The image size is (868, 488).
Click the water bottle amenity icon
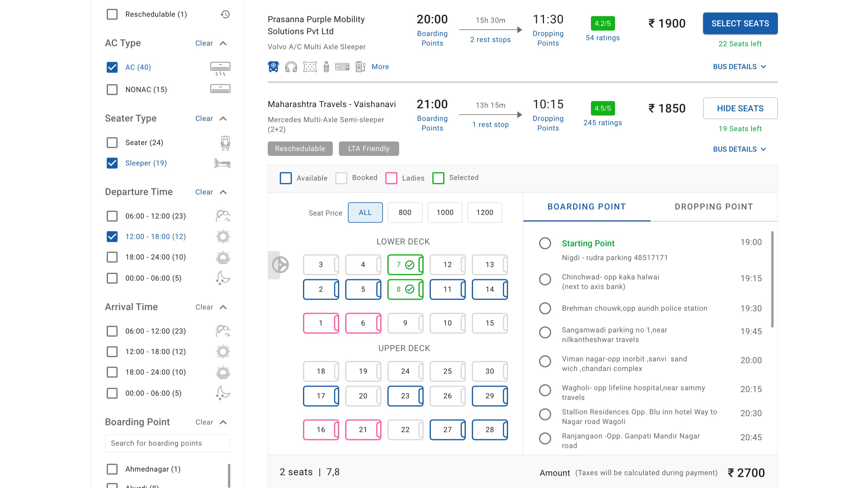pyautogui.click(x=326, y=67)
